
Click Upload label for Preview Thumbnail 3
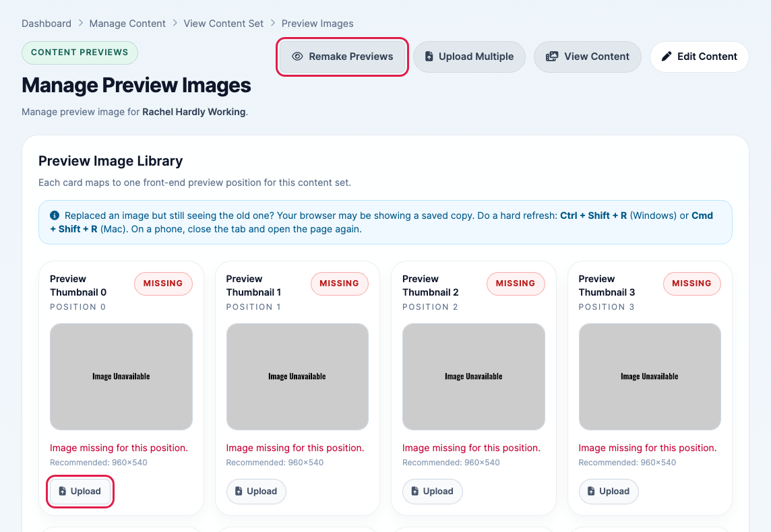[614, 491]
